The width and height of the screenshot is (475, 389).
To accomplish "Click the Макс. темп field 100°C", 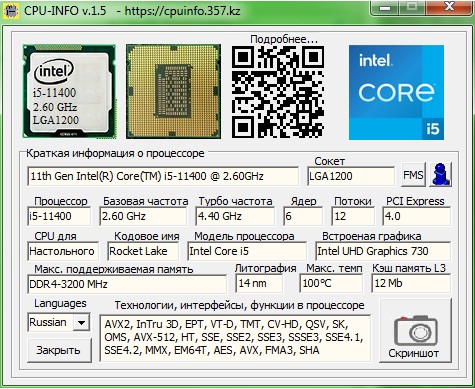I will [331, 284].
